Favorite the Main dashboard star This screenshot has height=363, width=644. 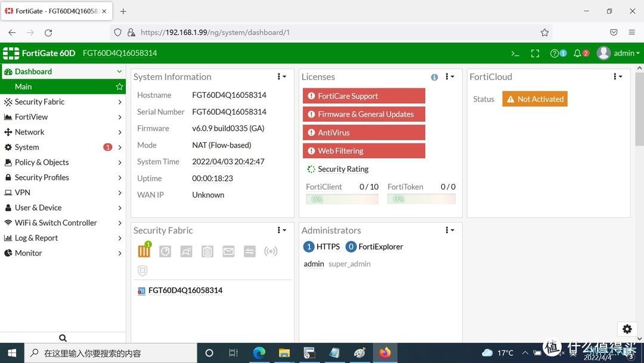(119, 87)
